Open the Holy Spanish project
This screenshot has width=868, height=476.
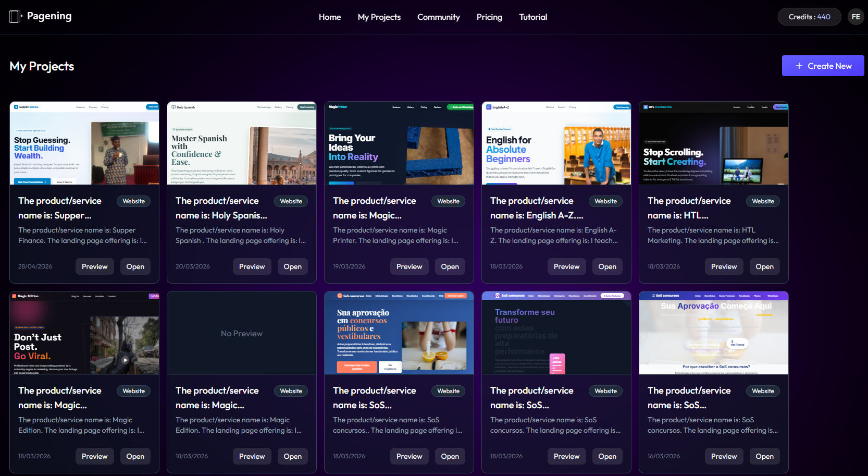(x=293, y=266)
